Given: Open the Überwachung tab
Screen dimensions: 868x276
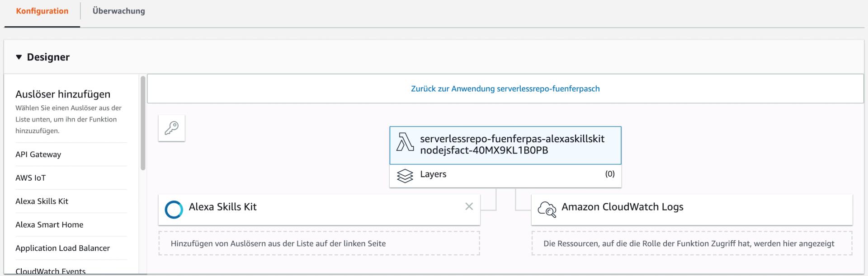Looking at the screenshot, I should click(x=118, y=11).
